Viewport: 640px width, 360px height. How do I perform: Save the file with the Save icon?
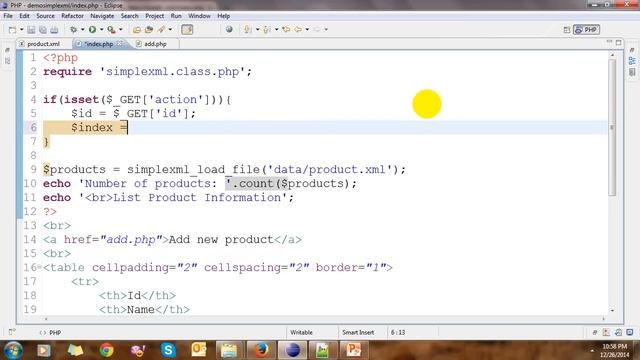[x=31, y=30]
